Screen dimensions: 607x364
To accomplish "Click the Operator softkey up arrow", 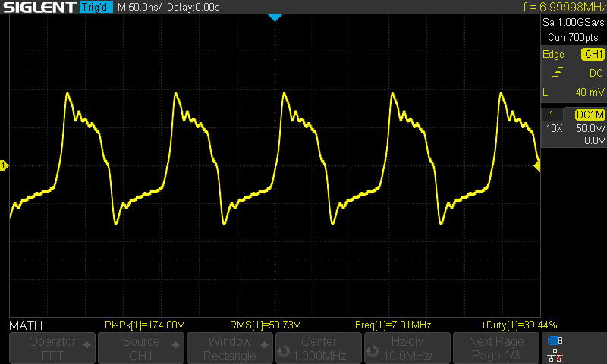I will [x=86, y=344].
